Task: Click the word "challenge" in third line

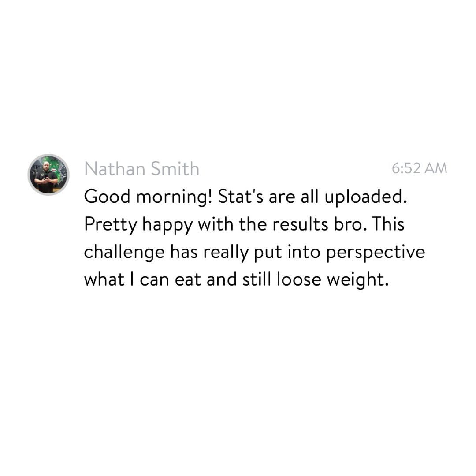Action: pyautogui.click(x=124, y=253)
